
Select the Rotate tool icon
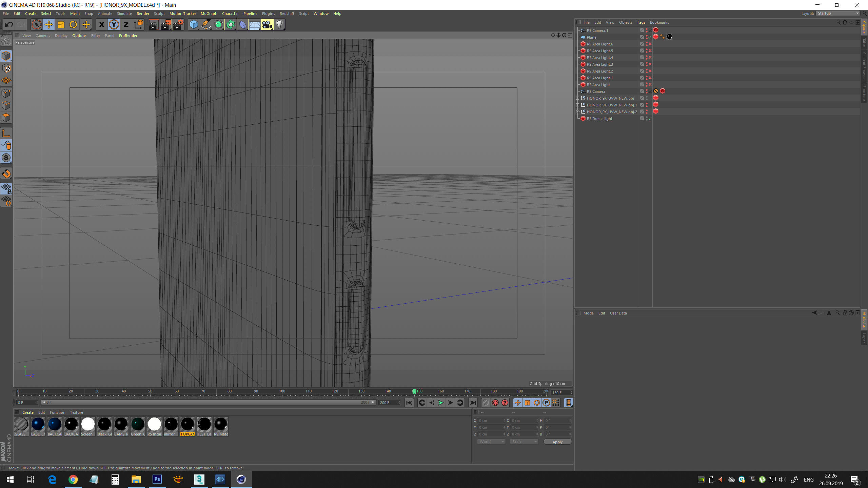[73, 24]
